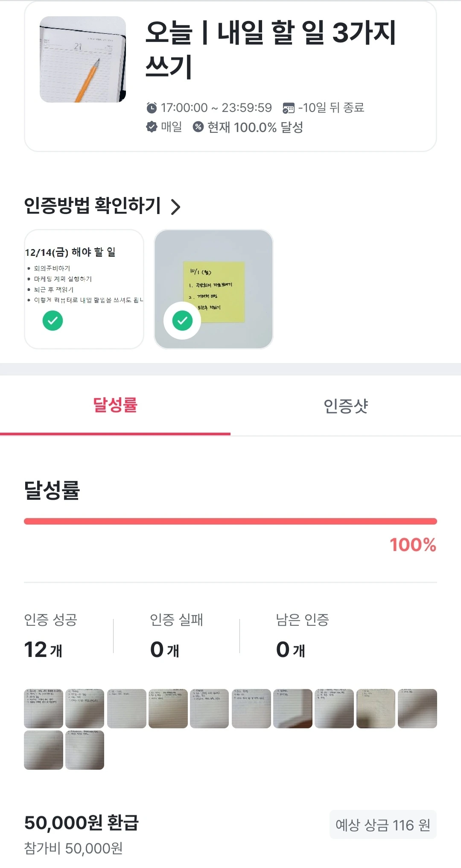This screenshot has height=868, width=461.
Task: Click the red achievement progress bar
Action: pos(230,521)
